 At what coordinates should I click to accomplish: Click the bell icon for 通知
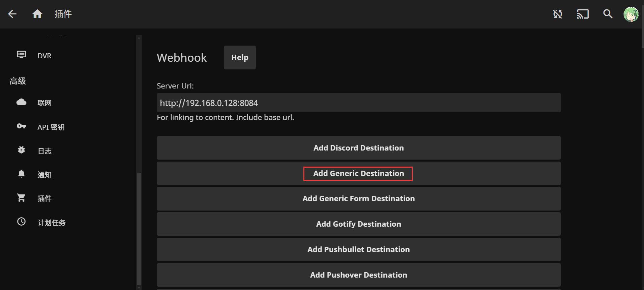[x=21, y=174]
